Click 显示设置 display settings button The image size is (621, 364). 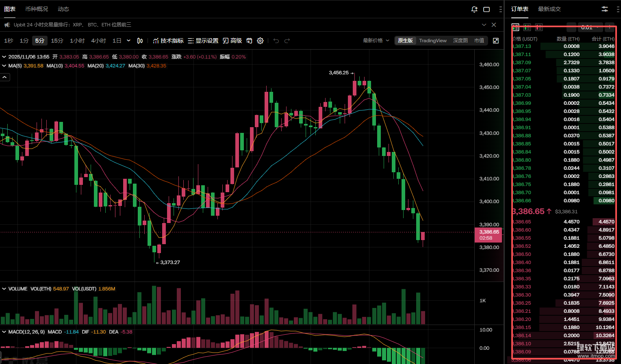[203, 41]
